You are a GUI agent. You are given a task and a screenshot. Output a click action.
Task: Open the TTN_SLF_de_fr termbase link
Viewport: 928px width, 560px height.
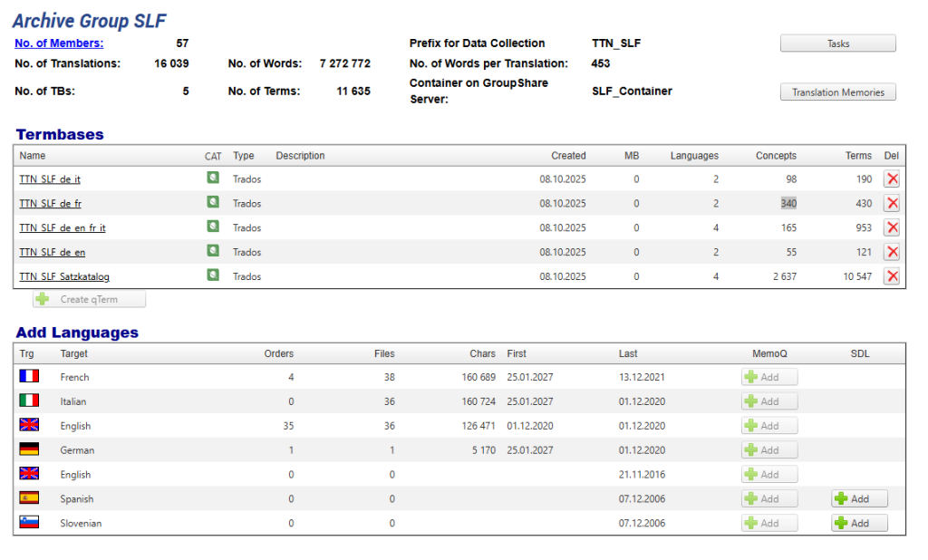51,204
